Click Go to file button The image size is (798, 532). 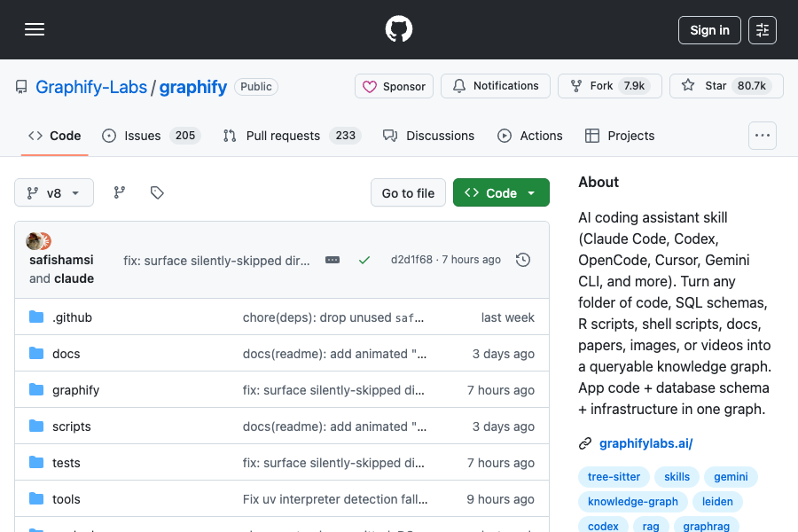[x=408, y=192]
